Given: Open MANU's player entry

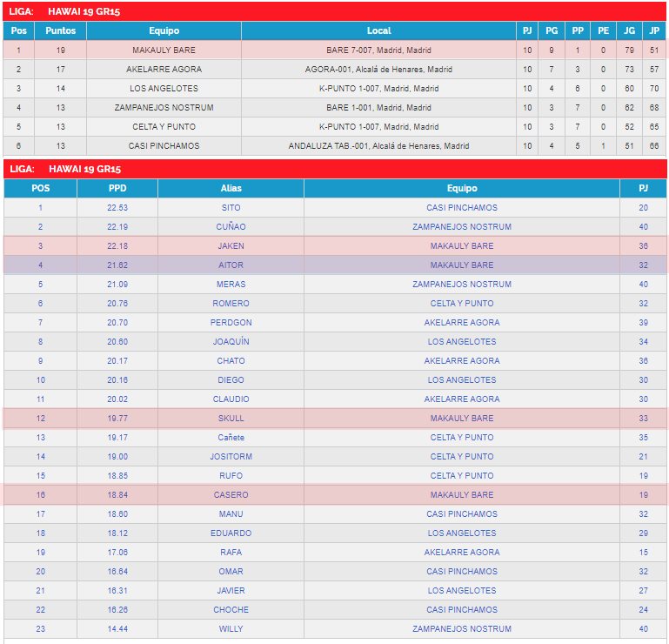Looking at the screenshot, I should 231,514.
